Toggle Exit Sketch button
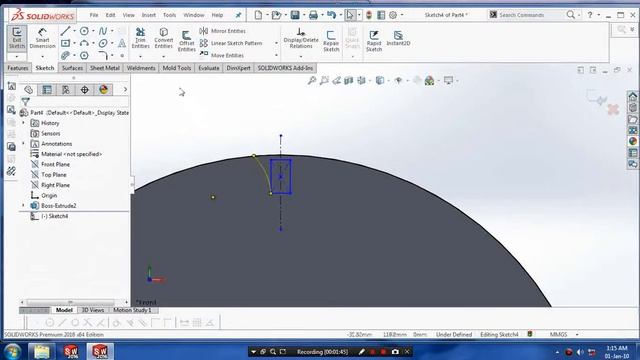640x360 pixels. tap(17, 38)
